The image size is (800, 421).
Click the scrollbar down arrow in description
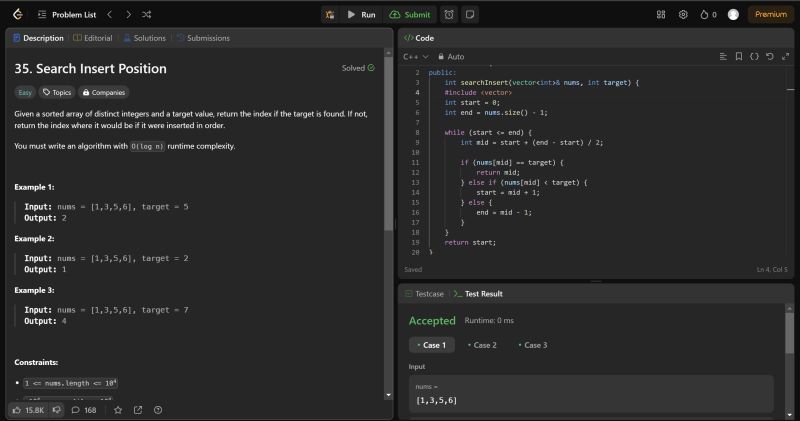(388, 395)
